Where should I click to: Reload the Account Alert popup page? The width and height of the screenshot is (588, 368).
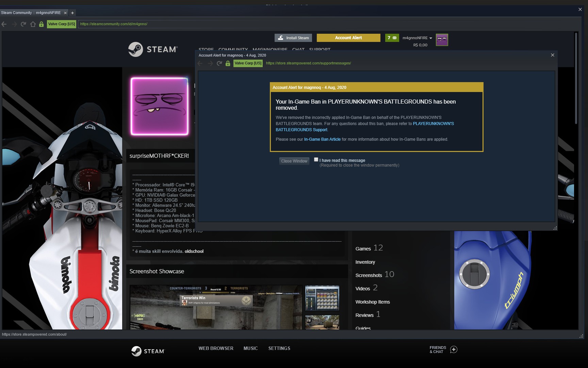point(219,63)
